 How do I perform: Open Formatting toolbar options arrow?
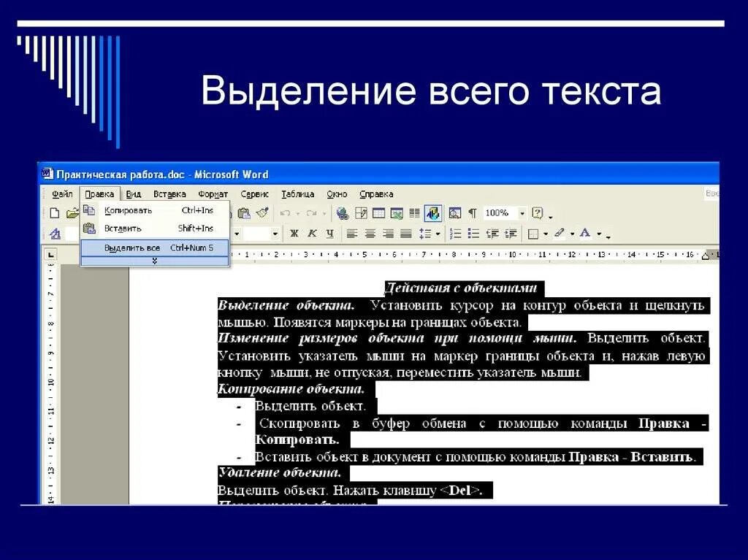[608, 236]
